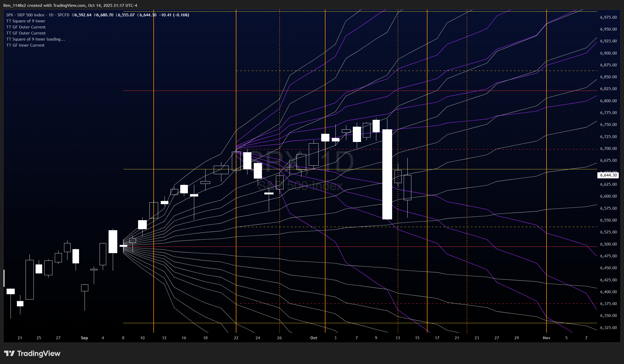Click the current price tag 6,644.30
The height and width of the screenshot is (364, 624).
coord(608,175)
